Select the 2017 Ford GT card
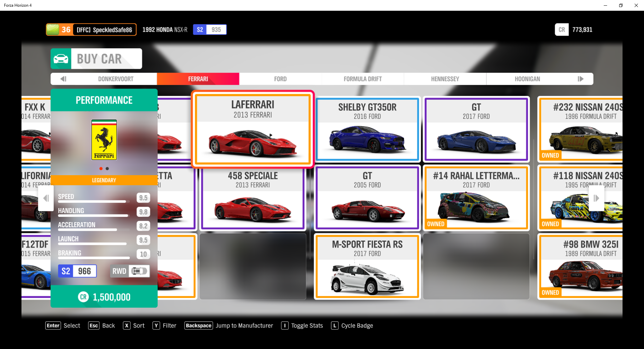Viewport: 644px width, 349px height. coord(476,129)
